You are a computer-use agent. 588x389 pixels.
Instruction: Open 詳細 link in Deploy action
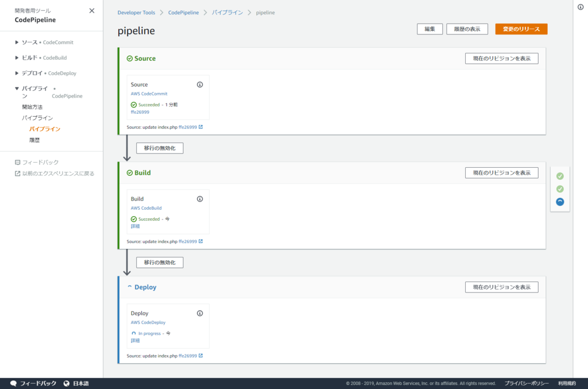(135, 341)
